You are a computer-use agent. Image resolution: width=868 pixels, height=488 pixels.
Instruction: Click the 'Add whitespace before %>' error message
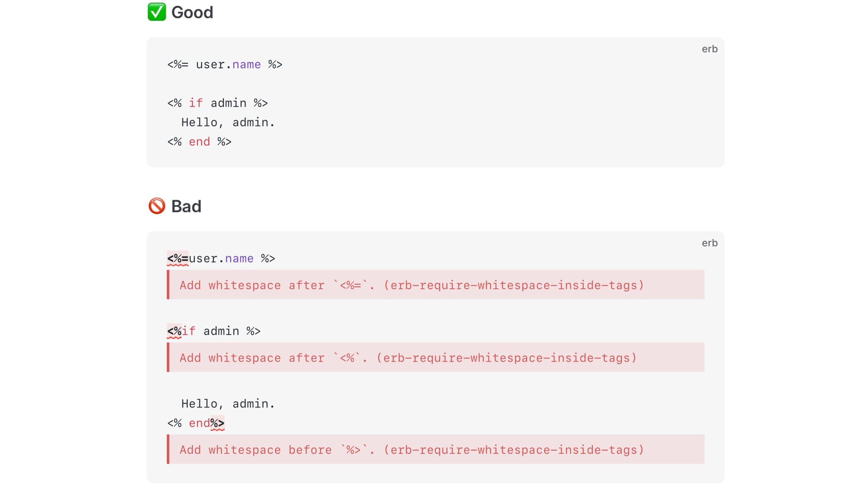(x=411, y=450)
